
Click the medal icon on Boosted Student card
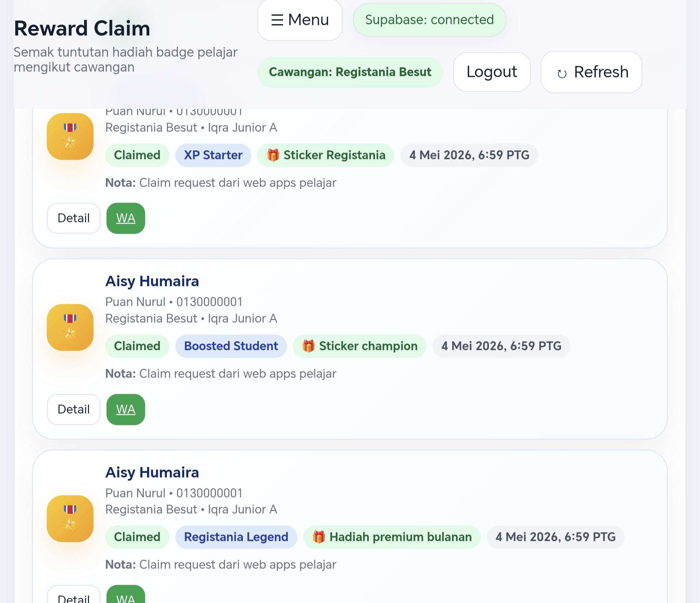click(x=70, y=327)
